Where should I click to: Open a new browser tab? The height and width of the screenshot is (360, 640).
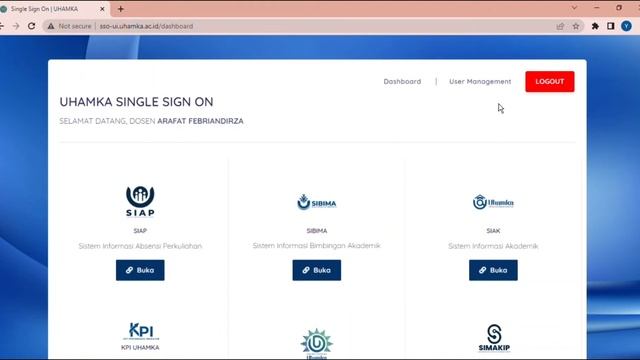(120, 9)
